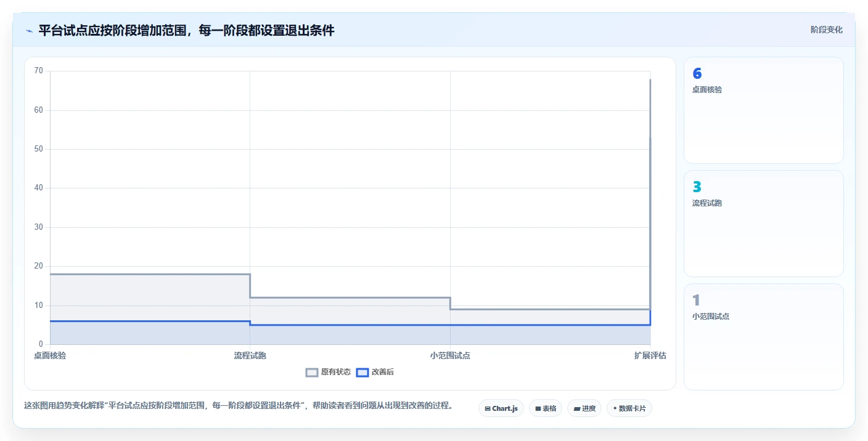The image size is (868, 441).
Task: Toggle the 改善后 legend entry
Action: tap(375, 372)
